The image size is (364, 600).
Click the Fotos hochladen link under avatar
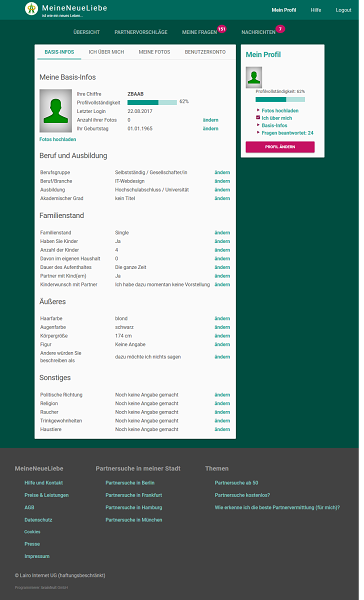(x=58, y=139)
